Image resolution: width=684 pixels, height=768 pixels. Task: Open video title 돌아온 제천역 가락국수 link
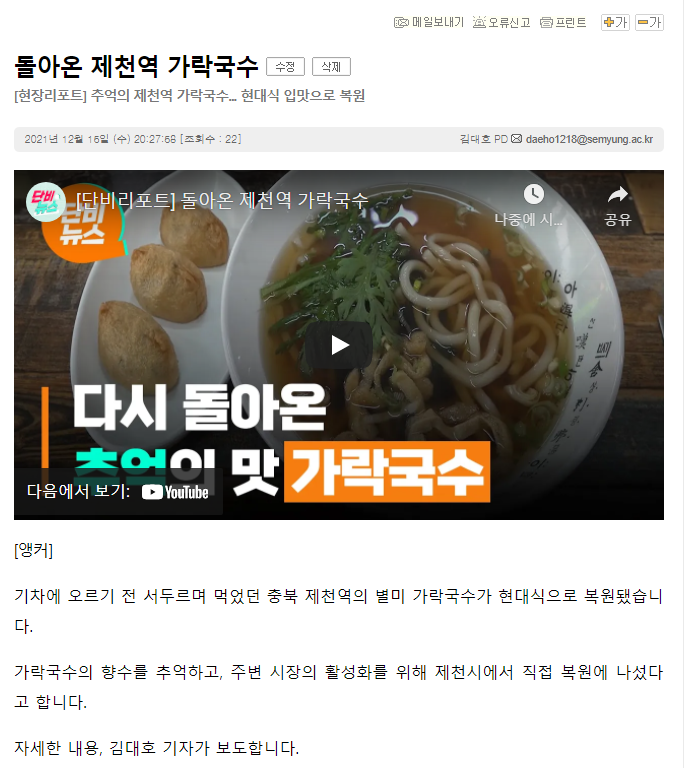(x=222, y=200)
